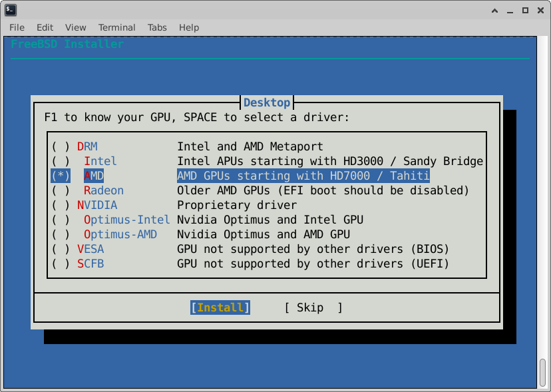This screenshot has width=551, height=392.
Task: Click 'Intel APUs starting with HD3000' description
Action: [x=330, y=161]
